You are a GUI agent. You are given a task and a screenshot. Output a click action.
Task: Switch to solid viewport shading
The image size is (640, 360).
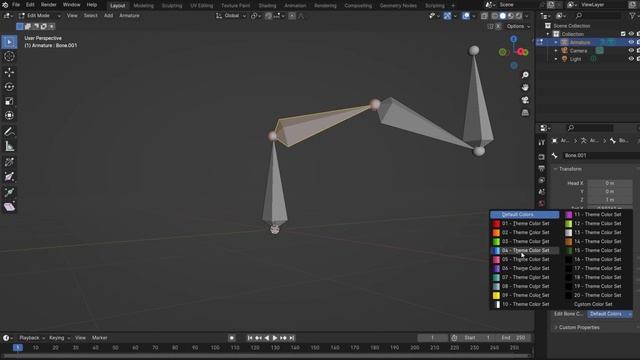[502, 16]
